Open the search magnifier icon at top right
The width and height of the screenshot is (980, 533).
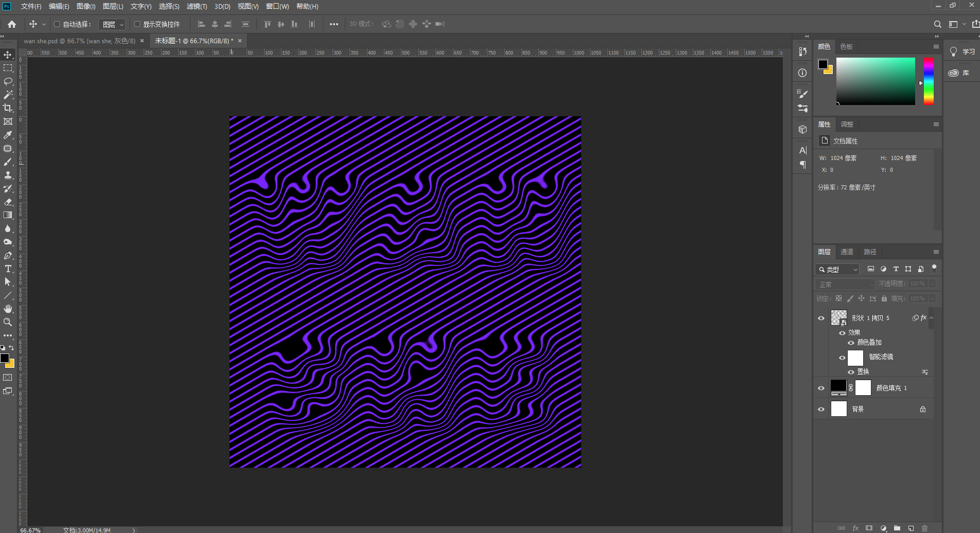pyautogui.click(x=937, y=24)
